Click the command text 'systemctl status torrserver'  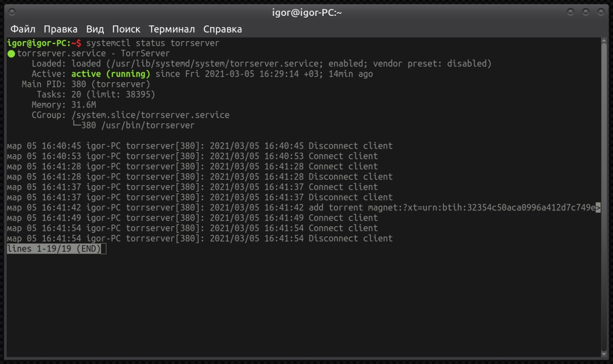(x=152, y=43)
